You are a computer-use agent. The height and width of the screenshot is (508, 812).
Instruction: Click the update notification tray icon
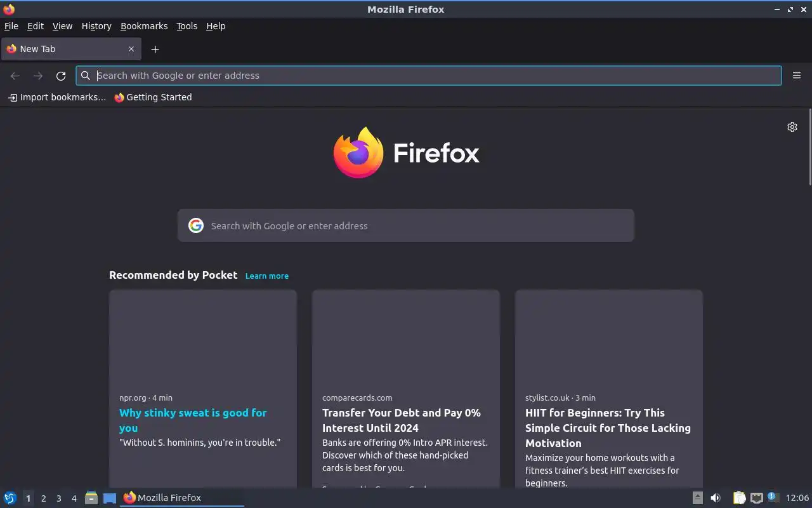(772, 497)
